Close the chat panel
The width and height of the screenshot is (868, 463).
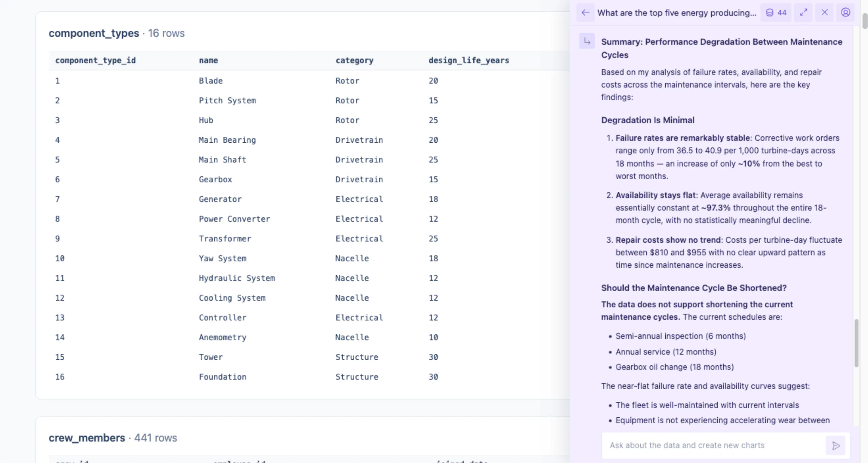pos(824,13)
